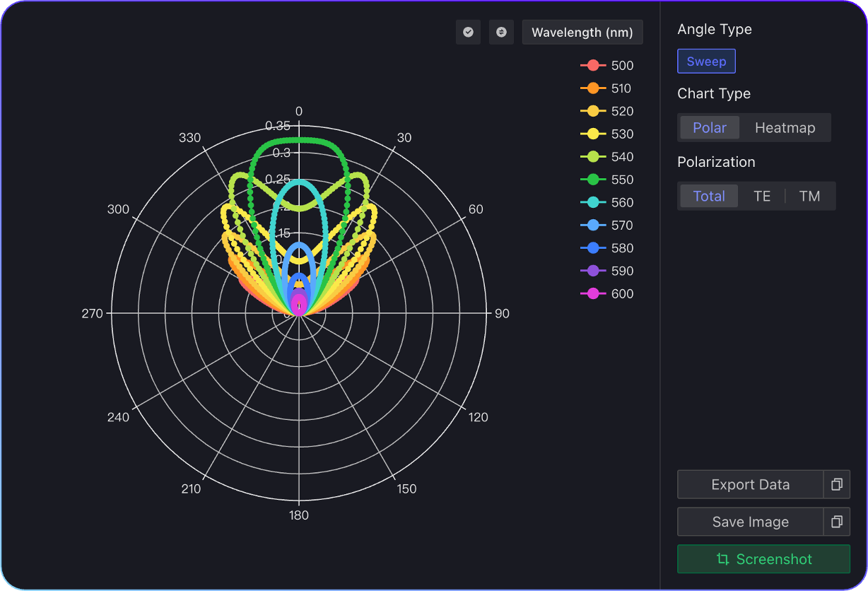Hide the 590 nm legend series

click(x=607, y=271)
